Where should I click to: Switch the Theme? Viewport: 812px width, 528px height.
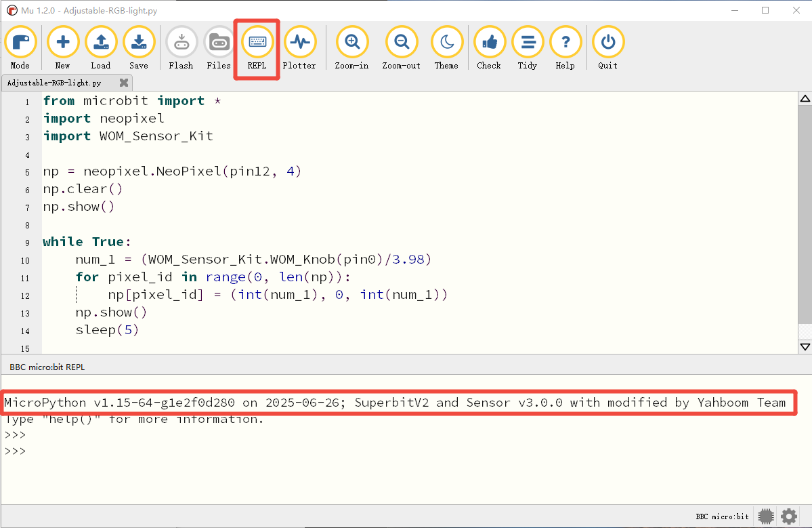pos(446,47)
